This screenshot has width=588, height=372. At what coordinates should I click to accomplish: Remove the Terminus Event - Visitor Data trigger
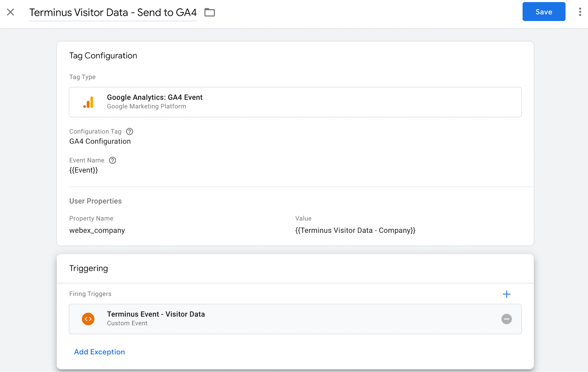coord(506,319)
